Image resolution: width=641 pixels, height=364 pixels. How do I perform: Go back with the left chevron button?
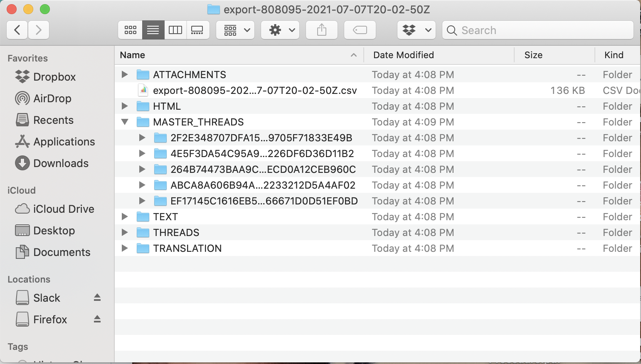coord(17,30)
